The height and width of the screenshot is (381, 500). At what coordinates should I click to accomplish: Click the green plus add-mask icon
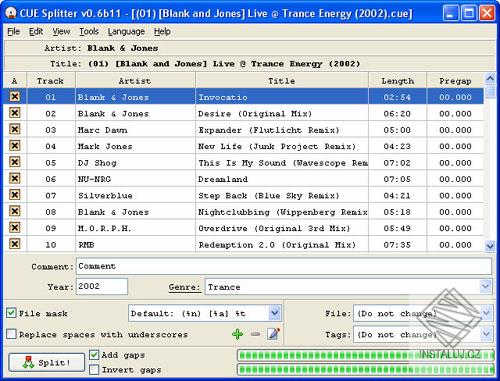click(237, 334)
